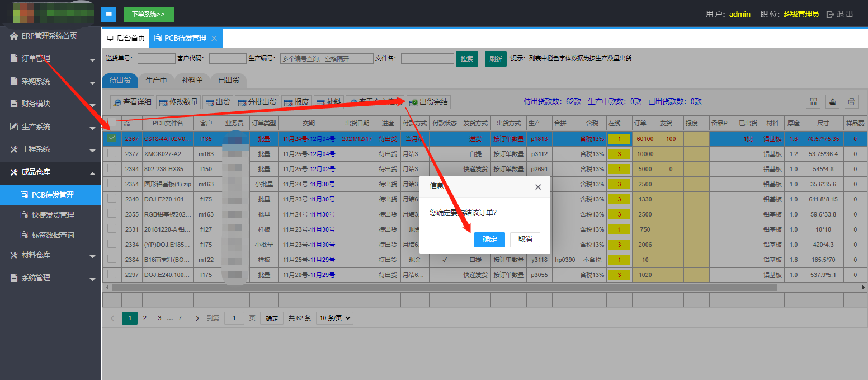This screenshot has width=868, height=380.
Task: Expand 订单管理 sidebar menu
Action: click(50, 58)
